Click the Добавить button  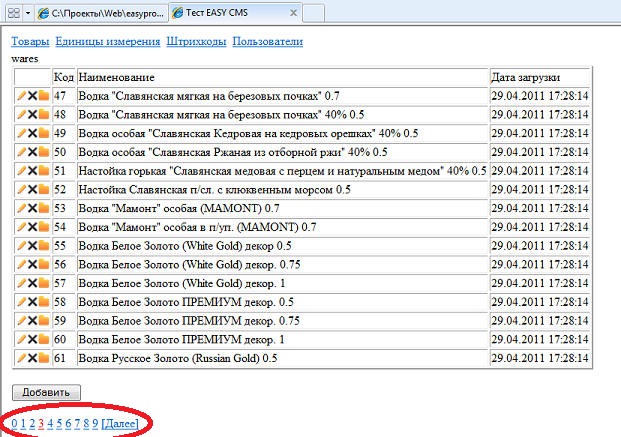[46, 392]
